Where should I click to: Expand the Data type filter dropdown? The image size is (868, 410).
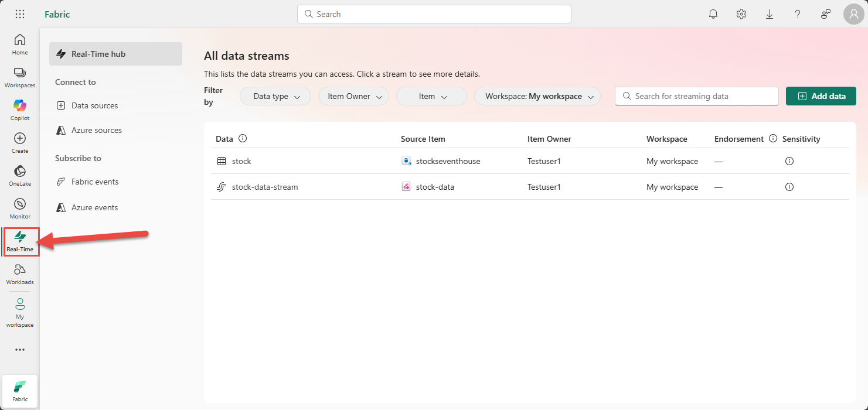pos(275,96)
